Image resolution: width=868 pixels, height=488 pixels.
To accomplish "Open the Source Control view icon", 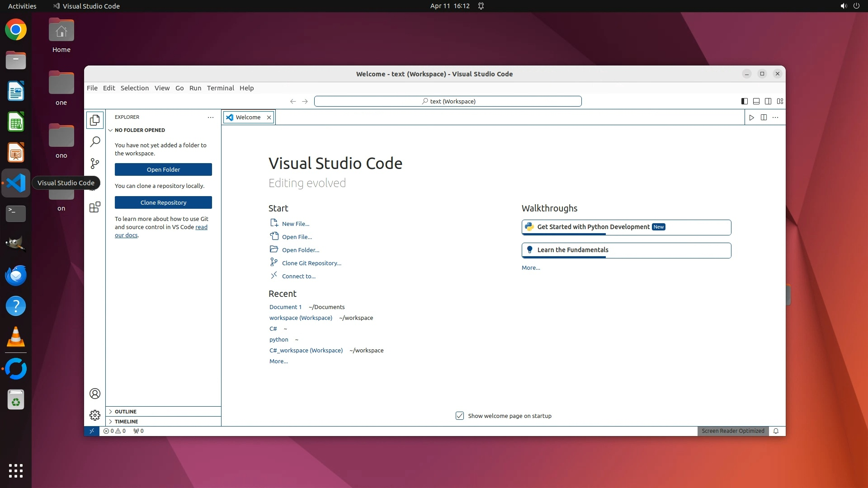I will [x=95, y=164].
